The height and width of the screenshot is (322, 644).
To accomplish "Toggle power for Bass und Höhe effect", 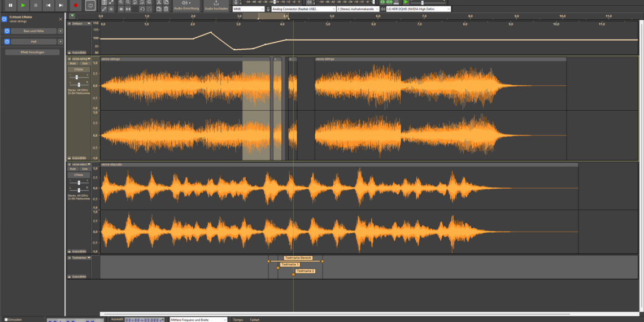I will pos(7,31).
